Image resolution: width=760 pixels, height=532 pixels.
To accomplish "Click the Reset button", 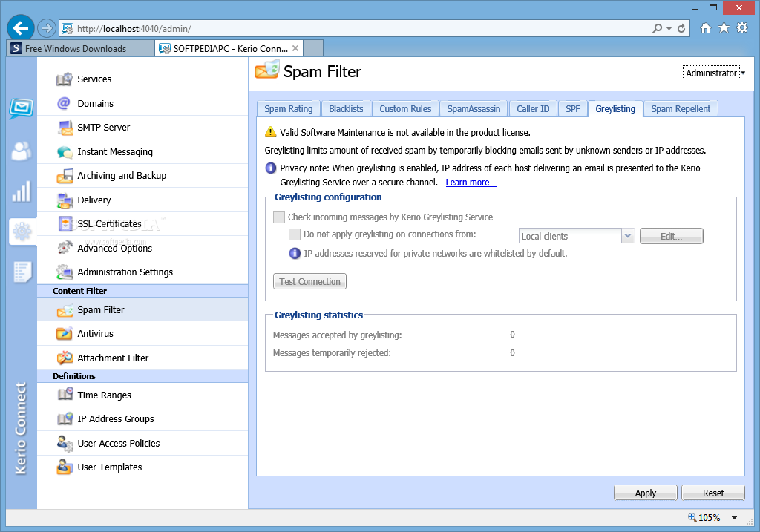I will click(713, 493).
